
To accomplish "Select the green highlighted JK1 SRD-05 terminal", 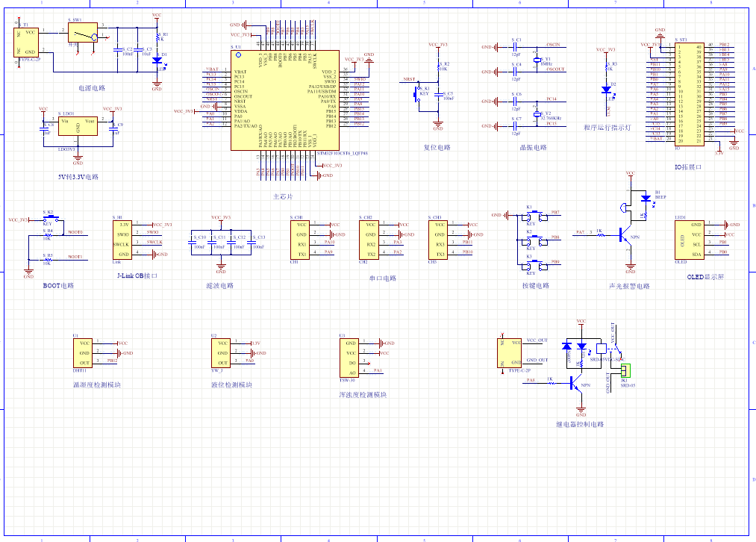I will [626, 370].
